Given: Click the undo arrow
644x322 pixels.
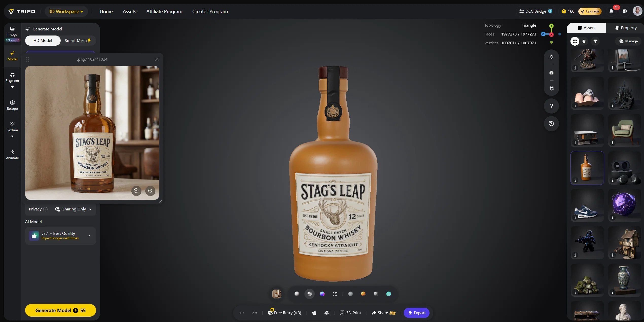Looking at the screenshot, I should [x=242, y=313].
